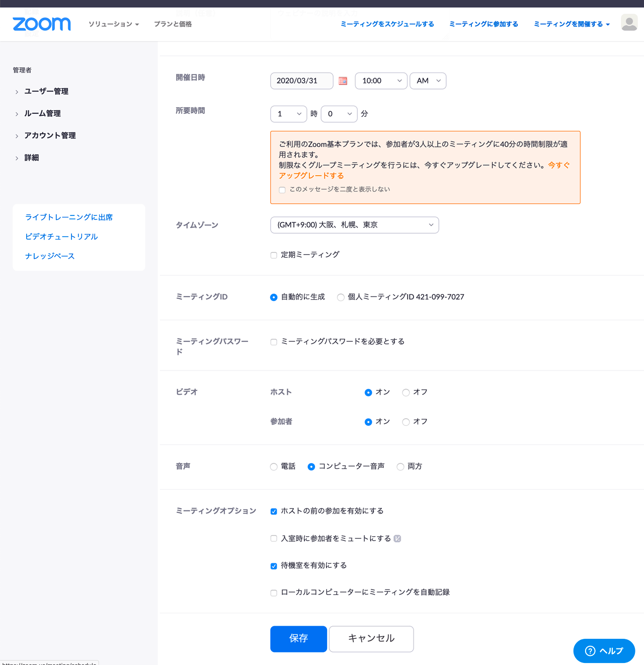Expand 詳細 in sidebar

(31, 158)
